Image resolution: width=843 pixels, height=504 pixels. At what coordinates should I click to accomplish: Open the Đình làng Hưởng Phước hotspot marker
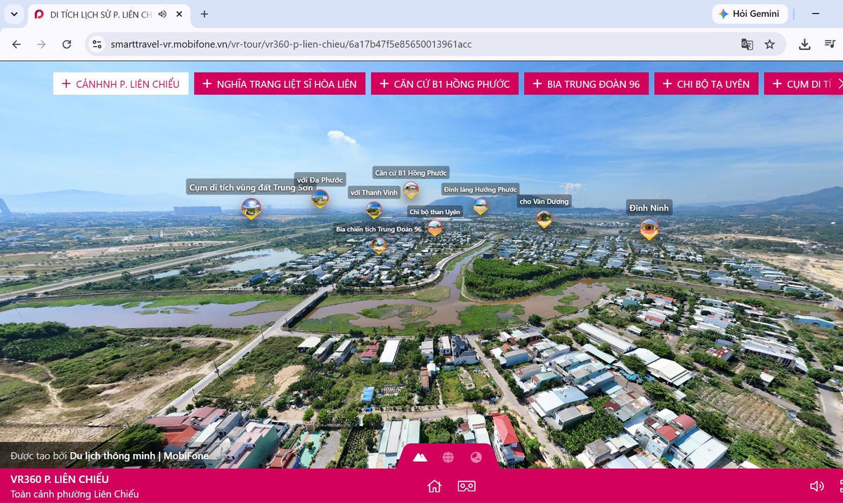pyautogui.click(x=481, y=206)
